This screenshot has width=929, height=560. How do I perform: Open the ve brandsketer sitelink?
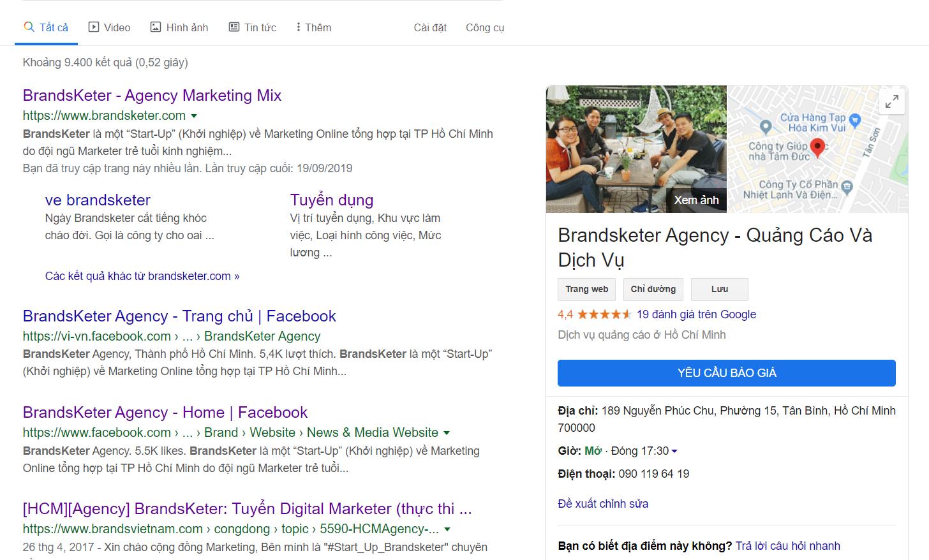(x=98, y=200)
